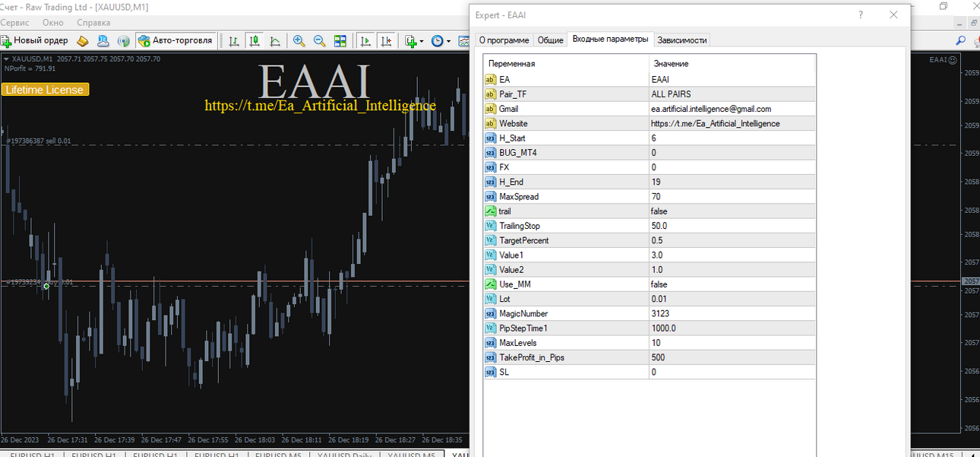Toggle the Авто-торговля button
The height and width of the screenshot is (457, 980).
click(x=175, y=40)
